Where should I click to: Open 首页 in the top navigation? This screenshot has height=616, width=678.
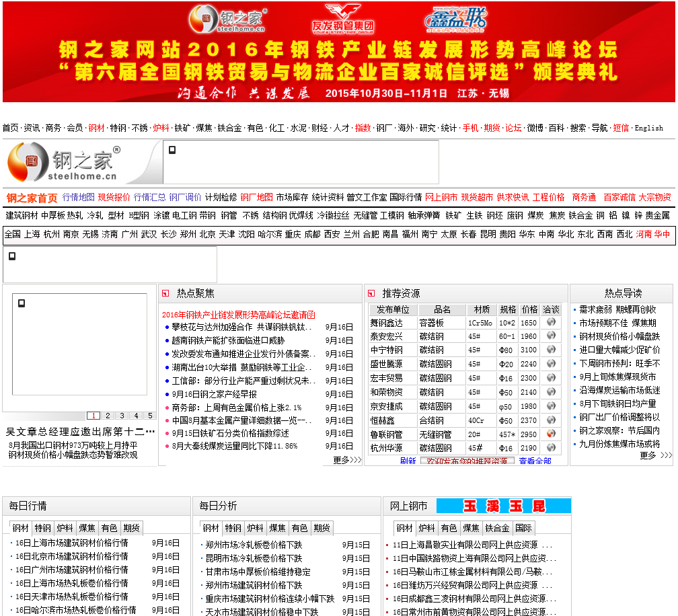point(10,128)
